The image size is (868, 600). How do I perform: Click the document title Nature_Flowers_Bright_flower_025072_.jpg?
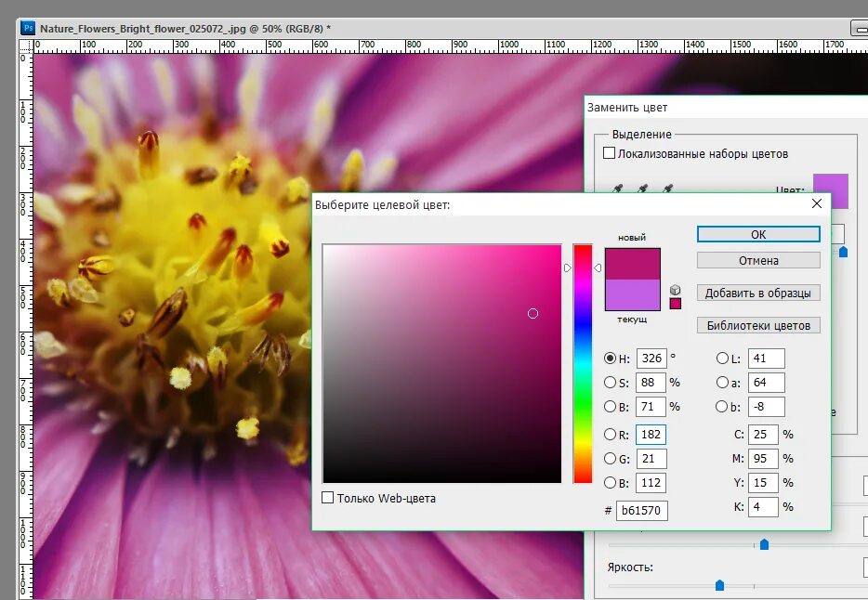click(143, 29)
